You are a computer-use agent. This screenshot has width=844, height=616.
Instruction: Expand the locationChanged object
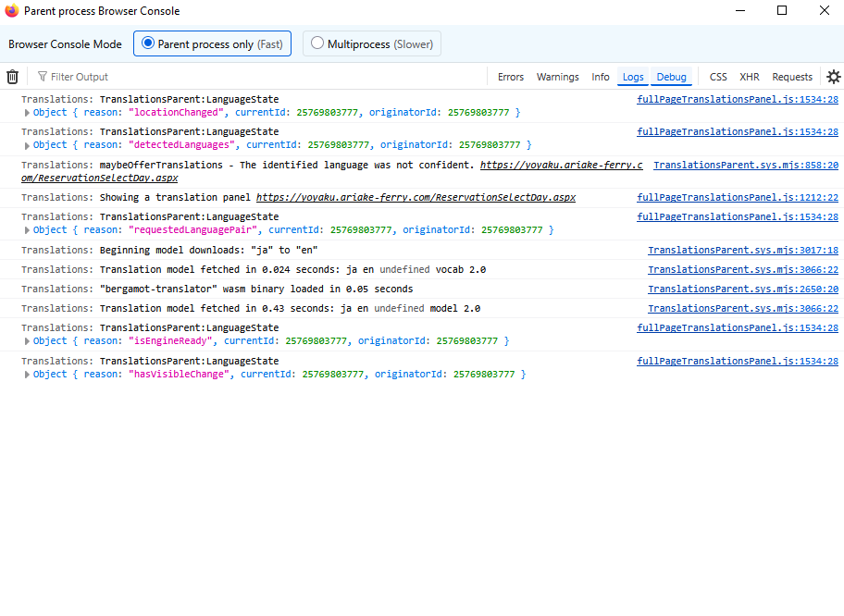27,113
